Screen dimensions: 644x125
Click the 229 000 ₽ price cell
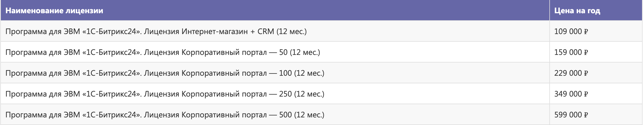tap(596, 73)
